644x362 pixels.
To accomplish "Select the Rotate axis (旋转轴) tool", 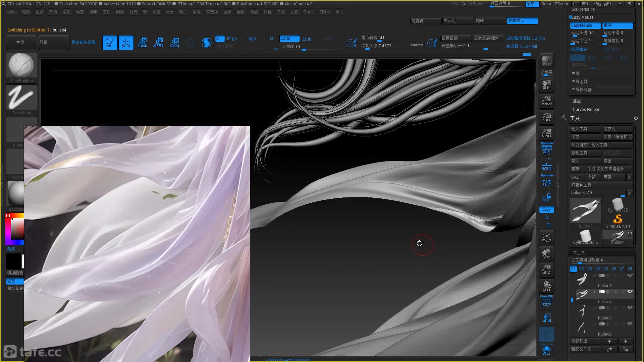I will (x=174, y=43).
